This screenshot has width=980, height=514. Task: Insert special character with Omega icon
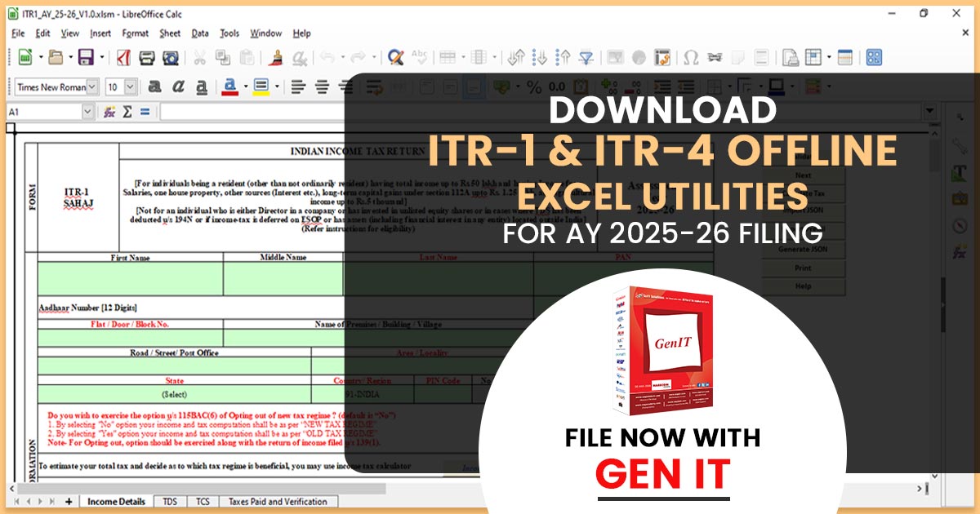[x=690, y=58]
